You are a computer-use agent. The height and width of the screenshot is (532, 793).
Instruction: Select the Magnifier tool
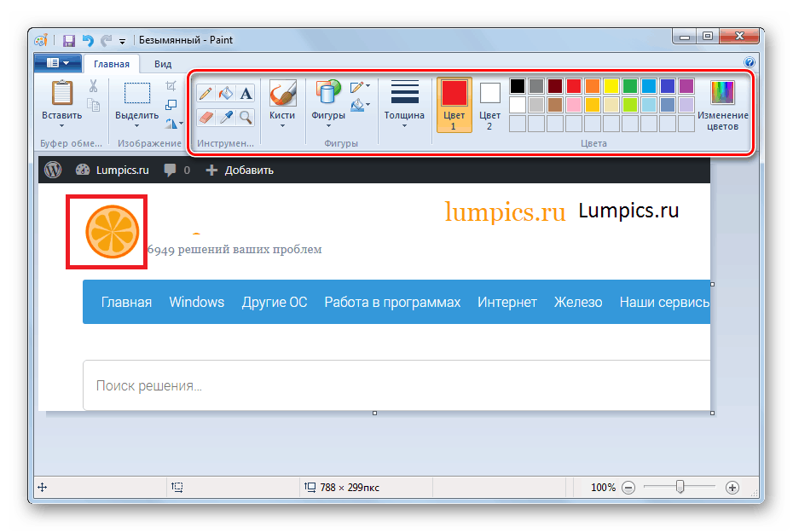[x=245, y=117]
